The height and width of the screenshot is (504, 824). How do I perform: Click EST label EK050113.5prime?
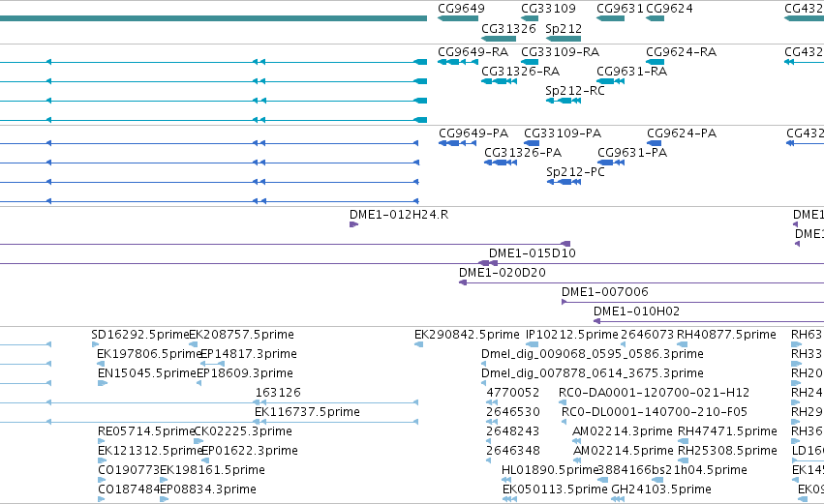(x=555, y=489)
